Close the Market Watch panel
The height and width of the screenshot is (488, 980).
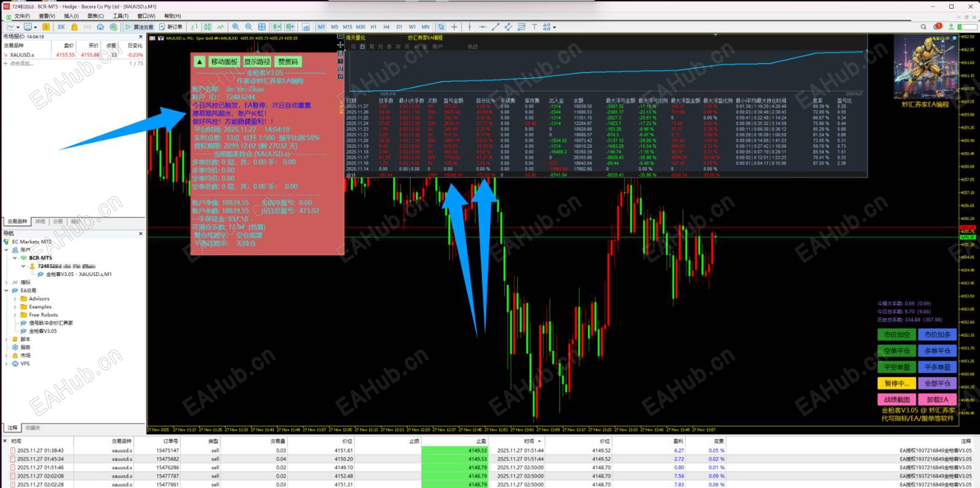pyautogui.click(x=140, y=37)
